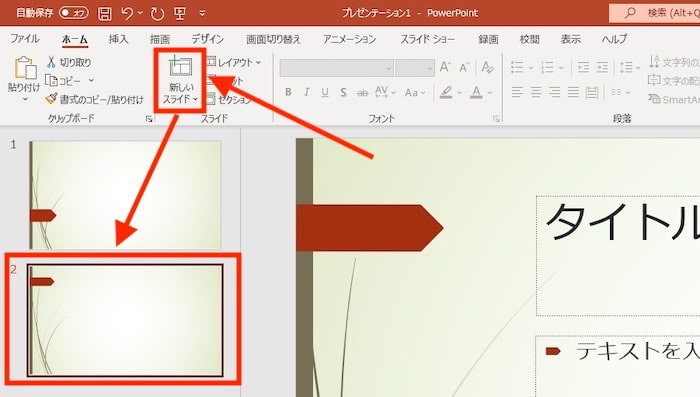Start slideshow from beginning icon
700x397 pixels.
[x=180, y=13]
